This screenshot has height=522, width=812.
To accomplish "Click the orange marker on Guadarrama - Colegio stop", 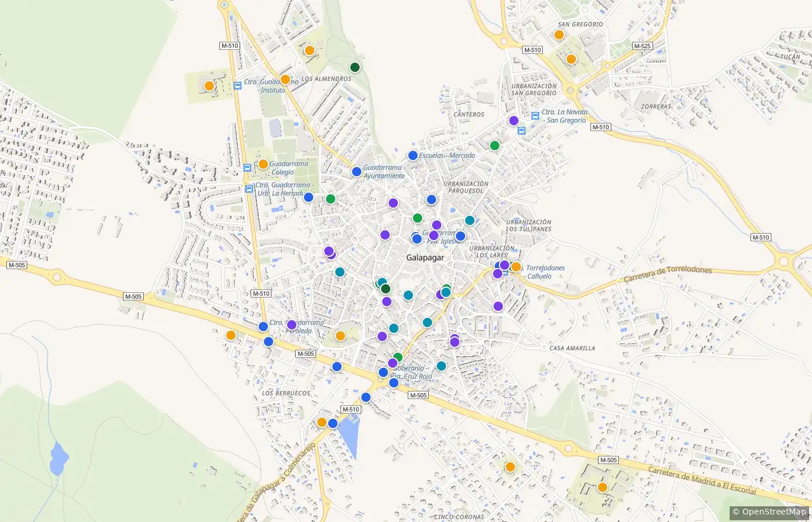I will [263, 164].
